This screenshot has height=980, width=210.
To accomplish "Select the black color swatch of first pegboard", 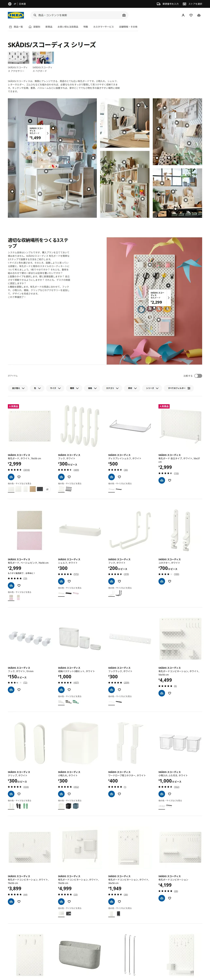I will point(40,489).
